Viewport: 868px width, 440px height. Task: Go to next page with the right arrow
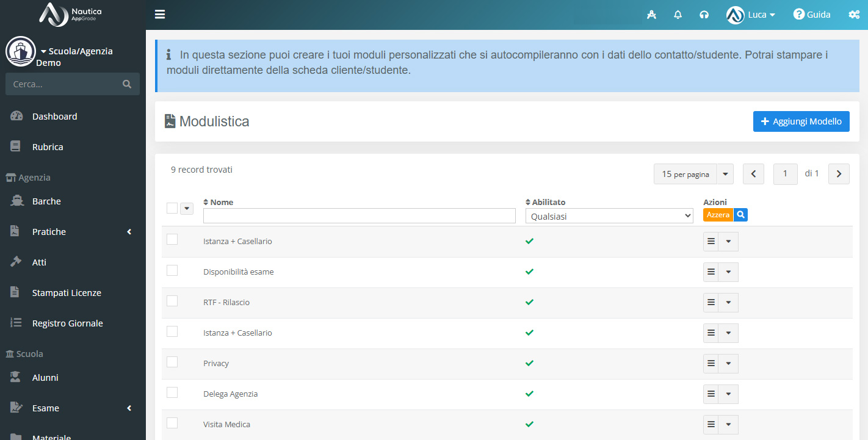839,174
